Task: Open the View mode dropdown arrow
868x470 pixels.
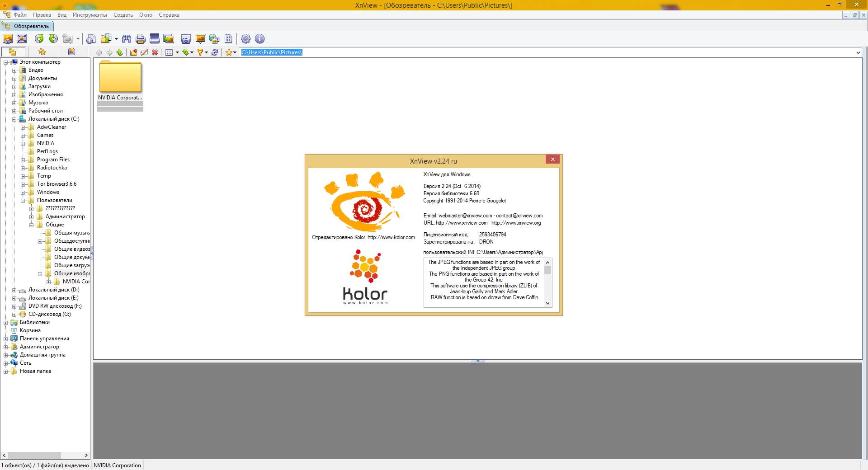Action: click(177, 52)
